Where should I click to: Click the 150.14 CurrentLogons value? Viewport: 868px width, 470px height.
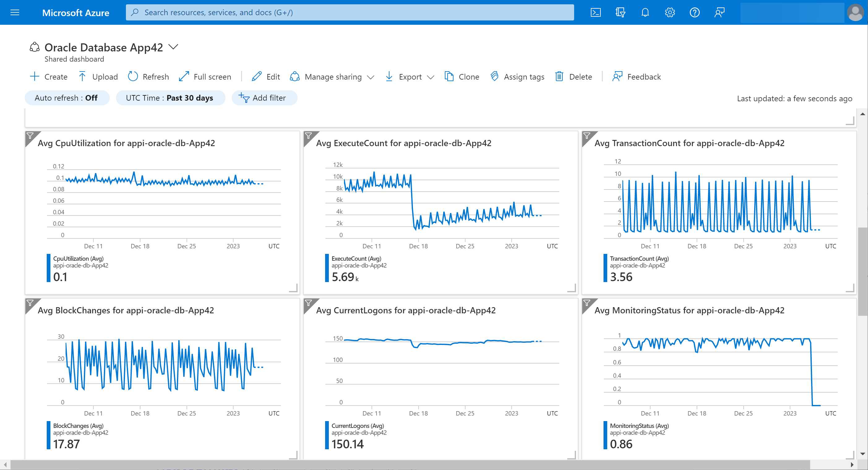click(347, 444)
